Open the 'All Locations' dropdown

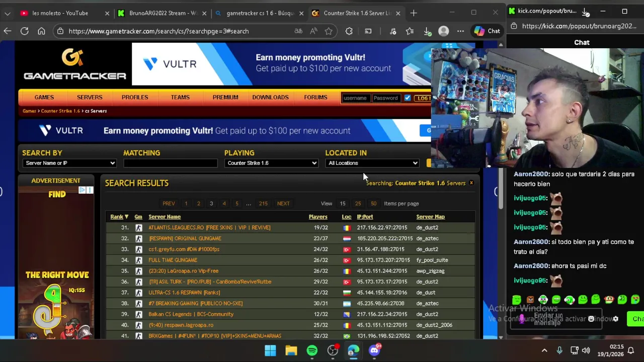click(x=372, y=163)
